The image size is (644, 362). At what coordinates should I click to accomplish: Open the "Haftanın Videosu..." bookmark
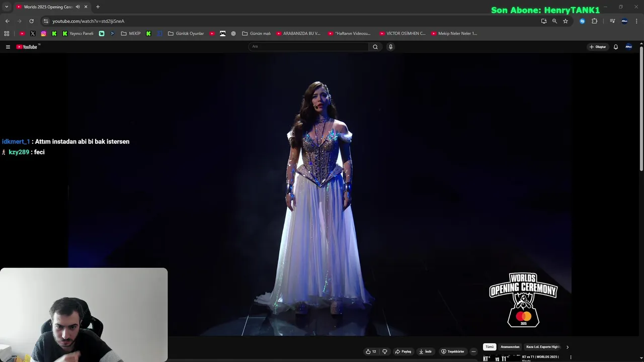click(x=349, y=34)
